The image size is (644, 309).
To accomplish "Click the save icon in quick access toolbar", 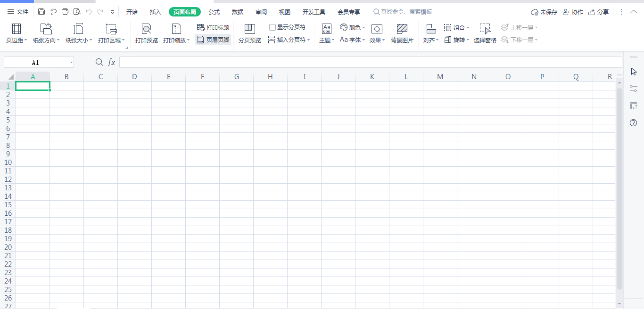I will [x=41, y=12].
